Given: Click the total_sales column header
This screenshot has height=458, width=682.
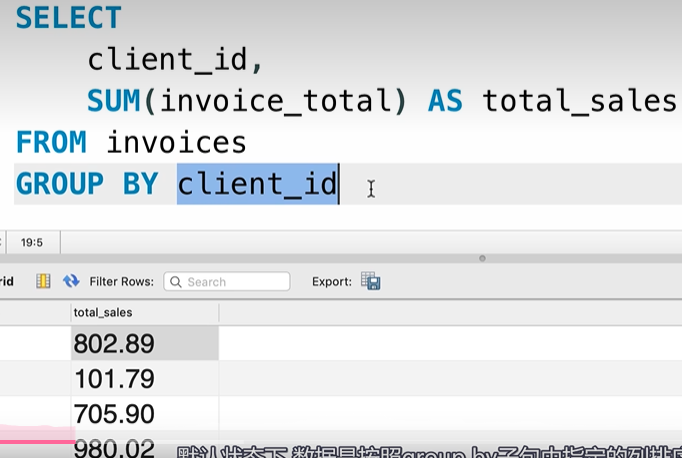Looking at the screenshot, I should pos(145,313).
